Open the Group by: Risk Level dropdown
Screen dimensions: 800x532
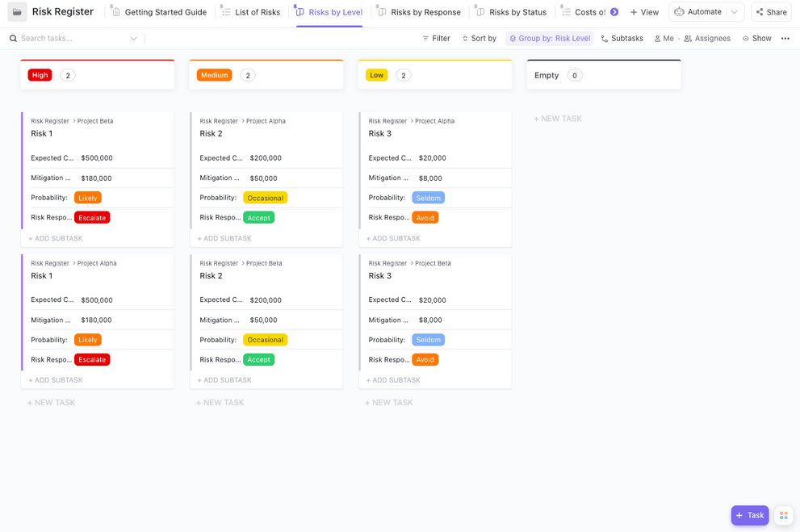(x=550, y=38)
